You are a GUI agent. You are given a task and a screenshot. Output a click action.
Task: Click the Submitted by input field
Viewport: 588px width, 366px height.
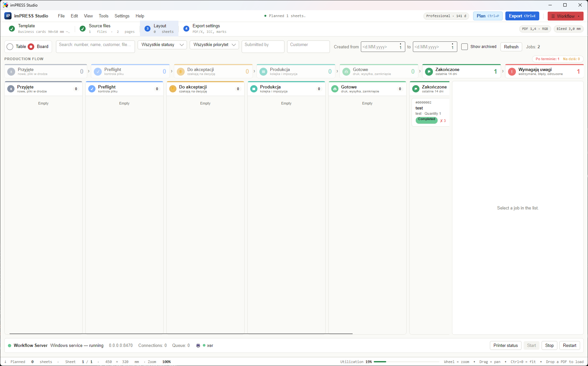coord(263,47)
